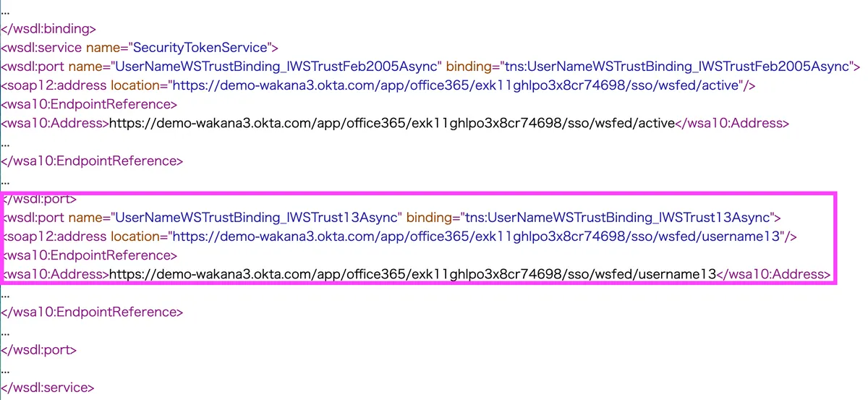The width and height of the screenshot is (868, 400).
Task: Click the closing </wsdl:binding> tag
Action: [x=48, y=30]
